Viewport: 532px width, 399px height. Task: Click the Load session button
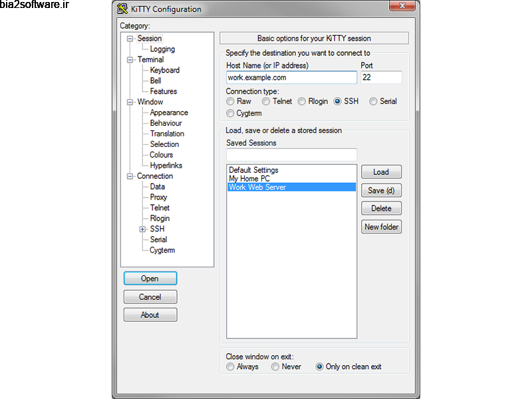[381, 172]
